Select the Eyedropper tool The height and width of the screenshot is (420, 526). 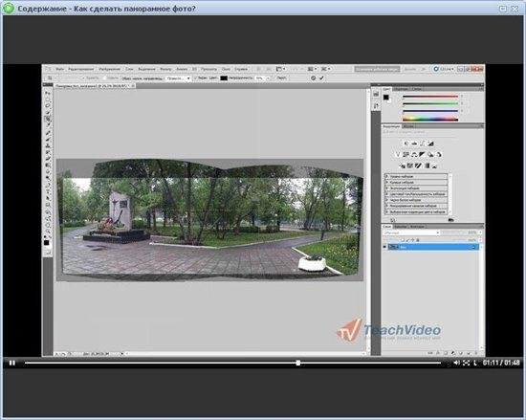pyautogui.click(x=48, y=125)
